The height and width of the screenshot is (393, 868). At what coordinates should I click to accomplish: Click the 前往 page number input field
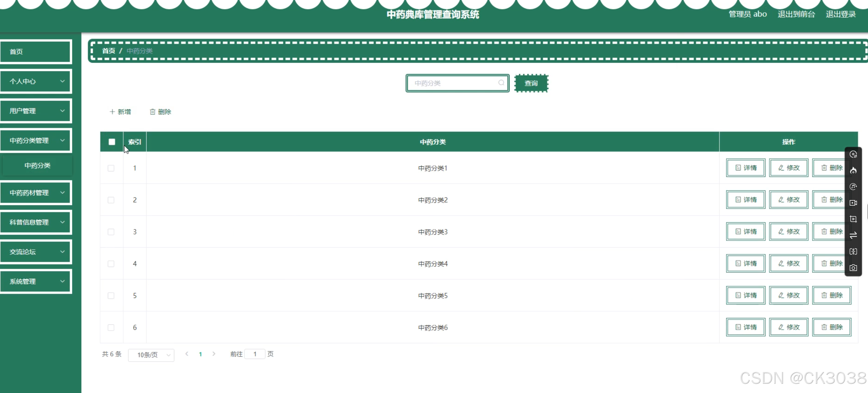pyautogui.click(x=255, y=354)
